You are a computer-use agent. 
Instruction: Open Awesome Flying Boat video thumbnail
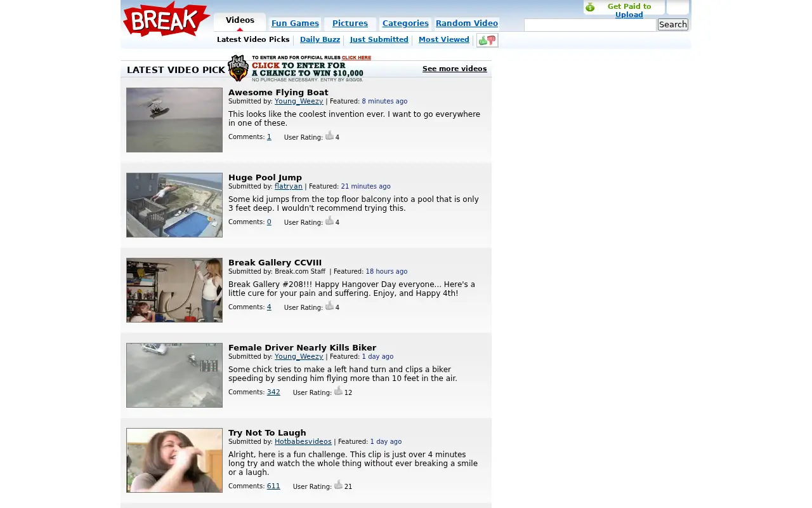(174, 120)
